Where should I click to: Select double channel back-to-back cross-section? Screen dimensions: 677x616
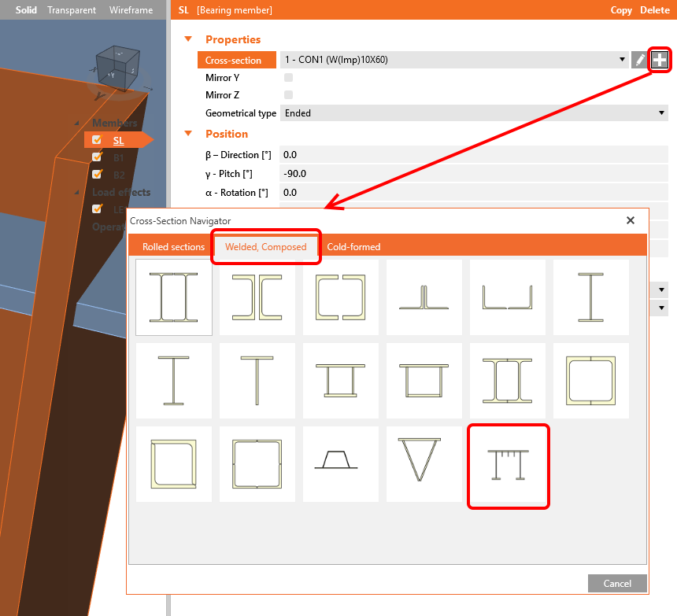(x=257, y=297)
